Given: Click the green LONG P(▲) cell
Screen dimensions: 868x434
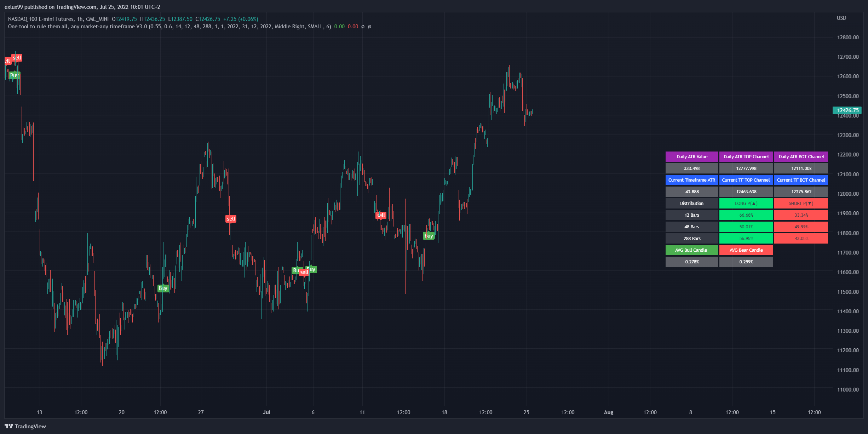Looking at the screenshot, I should (x=746, y=204).
